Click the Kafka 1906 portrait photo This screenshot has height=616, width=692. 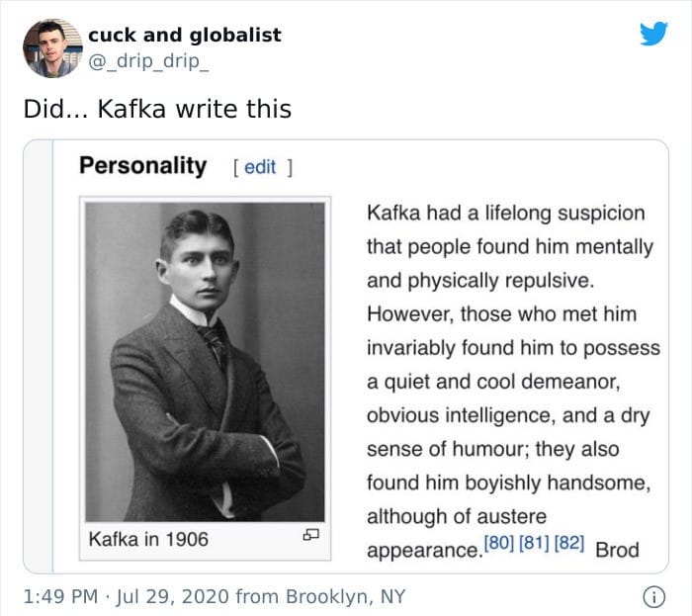[205, 362]
